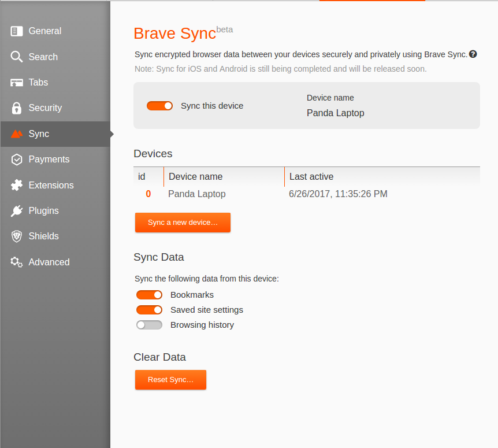This screenshot has height=448, width=498.
Task: Click the General sidebar icon
Action: tap(17, 31)
